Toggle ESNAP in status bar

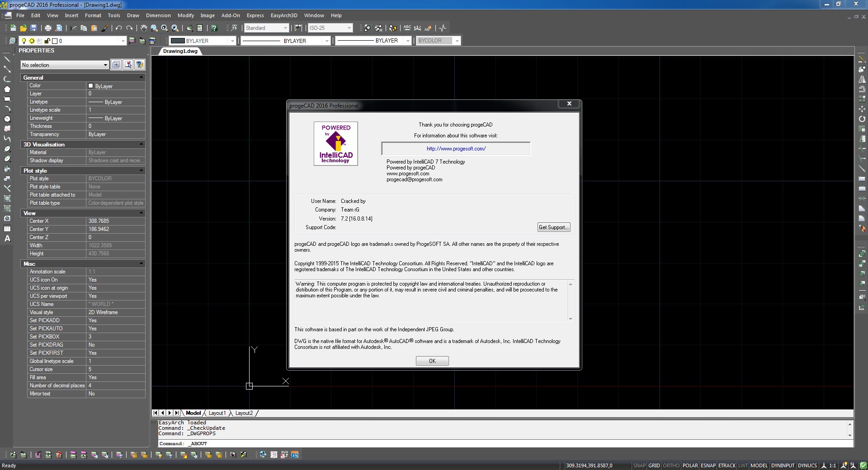pyautogui.click(x=708, y=465)
